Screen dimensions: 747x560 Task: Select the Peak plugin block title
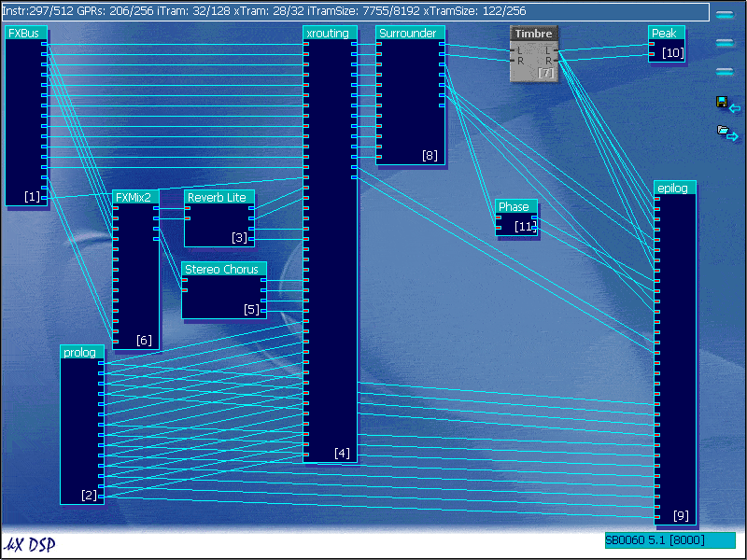point(667,33)
